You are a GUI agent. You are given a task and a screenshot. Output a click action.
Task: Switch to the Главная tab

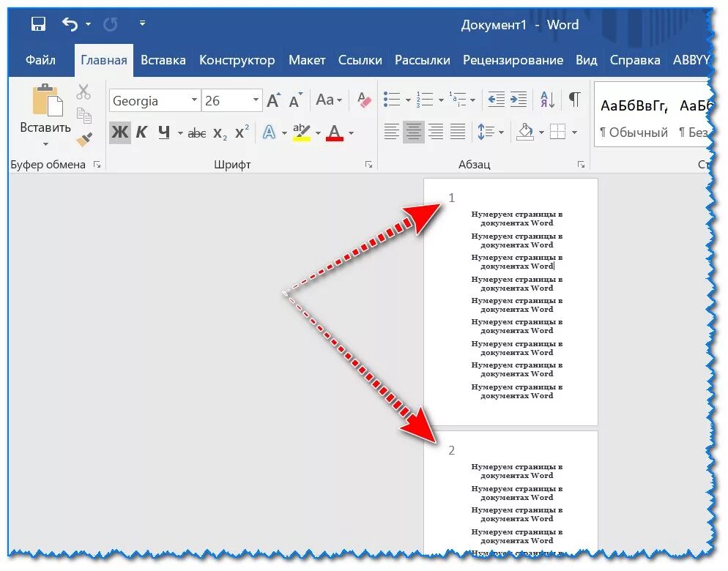(103, 60)
